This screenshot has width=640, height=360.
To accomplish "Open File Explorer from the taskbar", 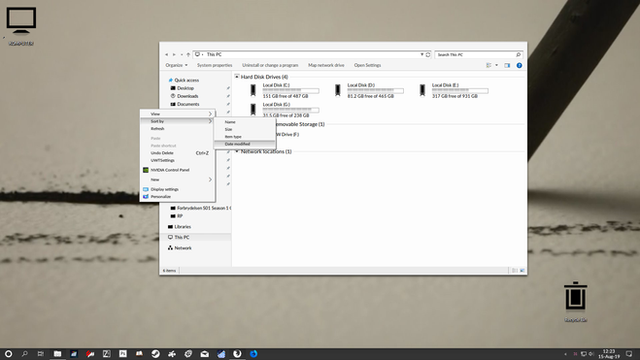I will [57, 354].
